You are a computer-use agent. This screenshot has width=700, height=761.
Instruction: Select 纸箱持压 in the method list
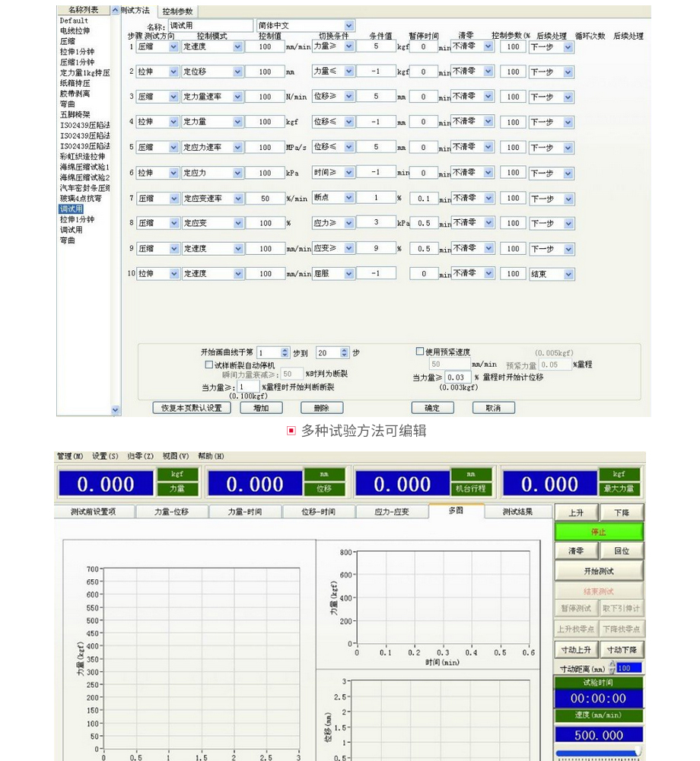pos(75,83)
